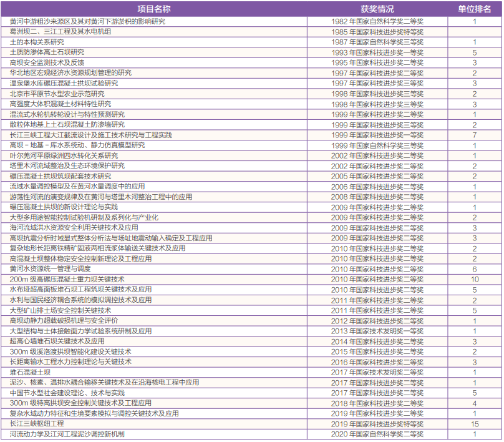This screenshot has height=442, width=504.
Task: Select the 超高心墙堆石坝关键技术及应用 project name
Action: (57, 341)
